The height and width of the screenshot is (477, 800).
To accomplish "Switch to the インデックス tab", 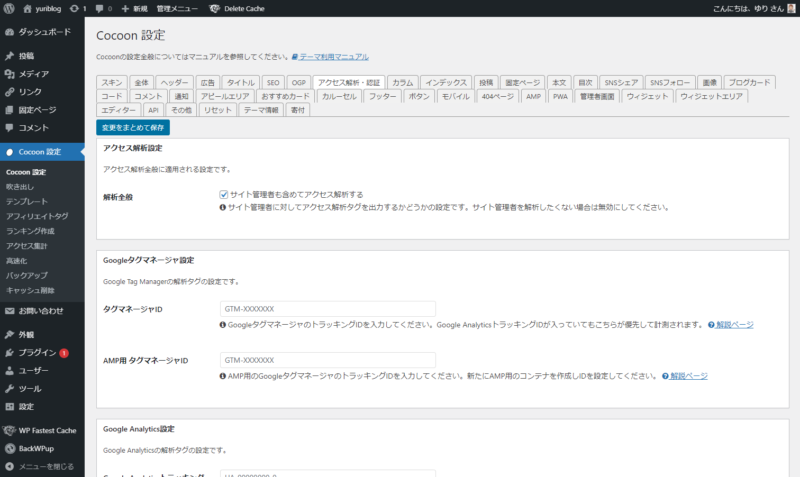I will pyautogui.click(x=446, y=82).
